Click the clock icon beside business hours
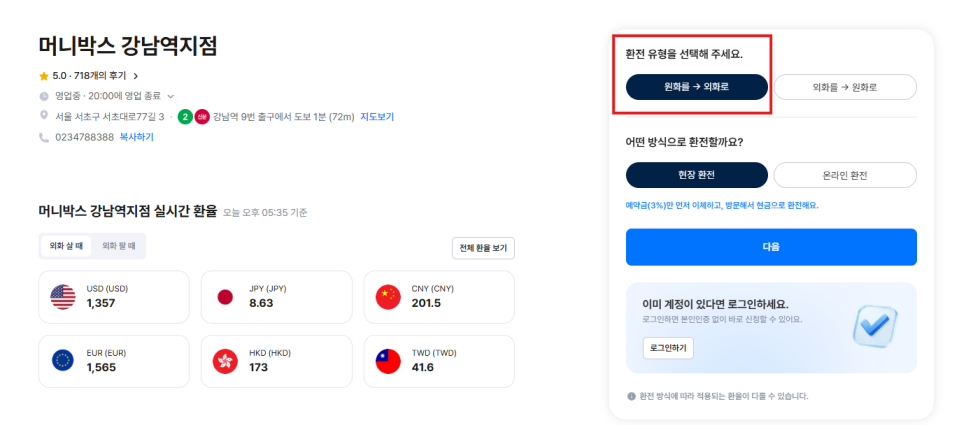This screenshot has height=425, width=966. click(44, 96)
